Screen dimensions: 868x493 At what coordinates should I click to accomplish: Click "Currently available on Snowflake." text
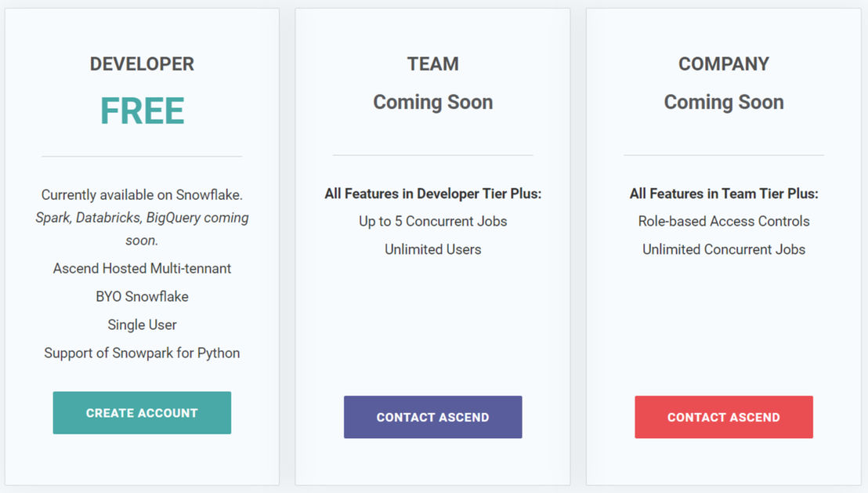[142, 195]
